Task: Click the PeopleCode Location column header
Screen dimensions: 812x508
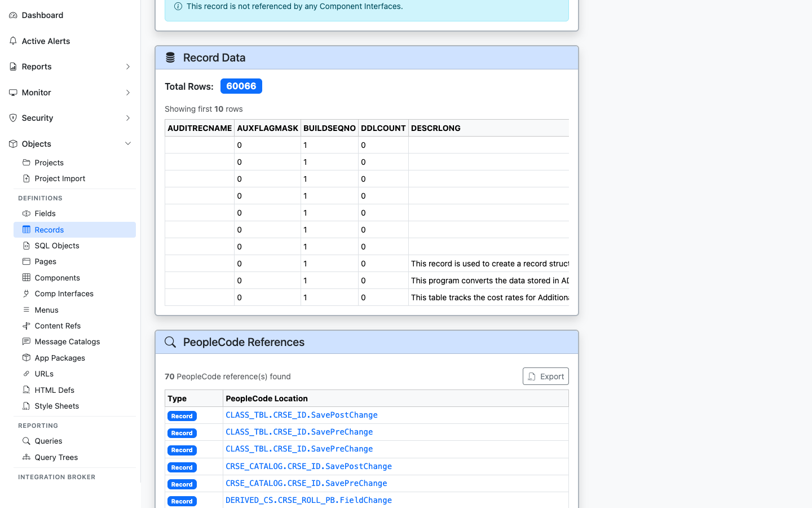Action: coord(396,398)
